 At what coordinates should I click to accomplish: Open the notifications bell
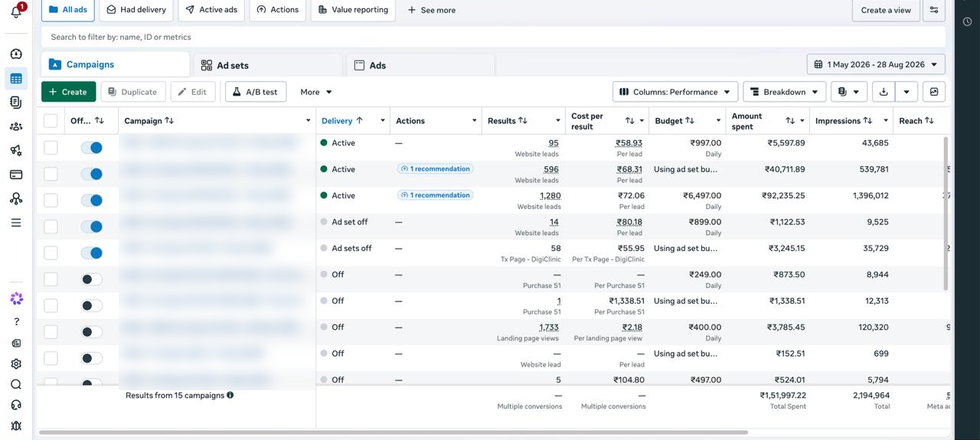(16, 11)
